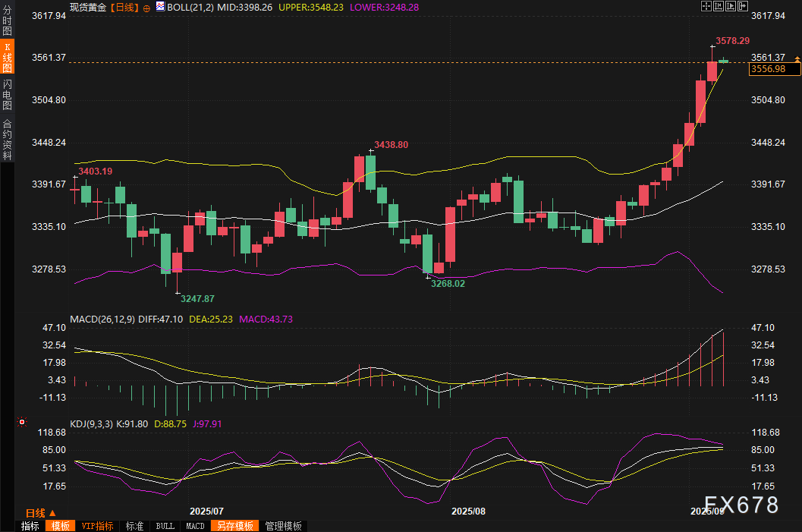The height and width of the screenshot is (532, 802).
Task: Click the play-forward chart icon
Action: pos(731,6)
